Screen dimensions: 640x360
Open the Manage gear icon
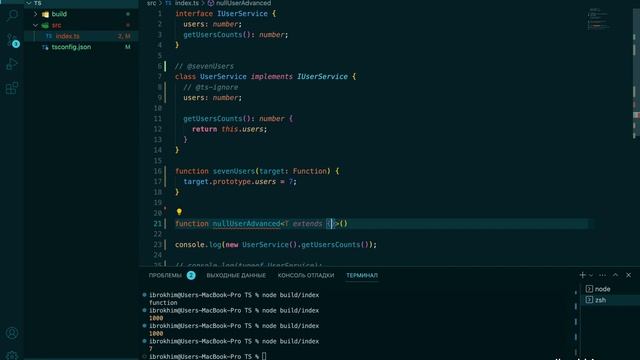[12, 355]
